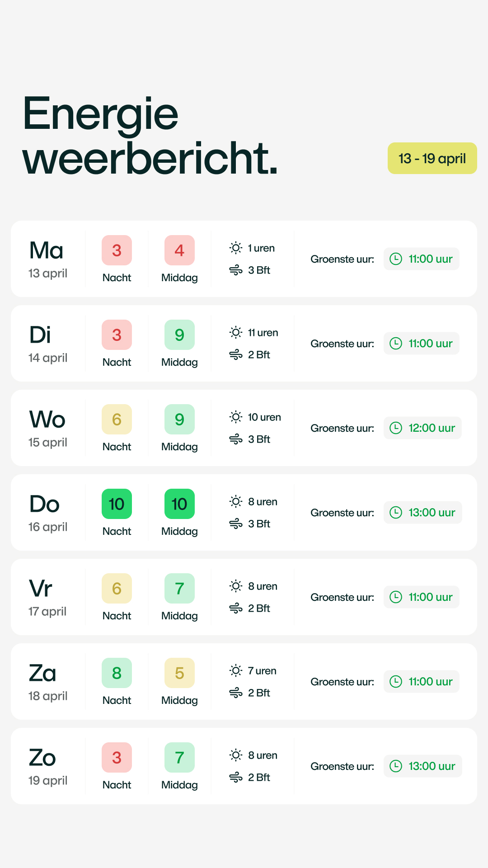Tap the 11:00 uur pill for Tuesday
The width and height of the screenshot is (488, 868).
coord(422,343)
